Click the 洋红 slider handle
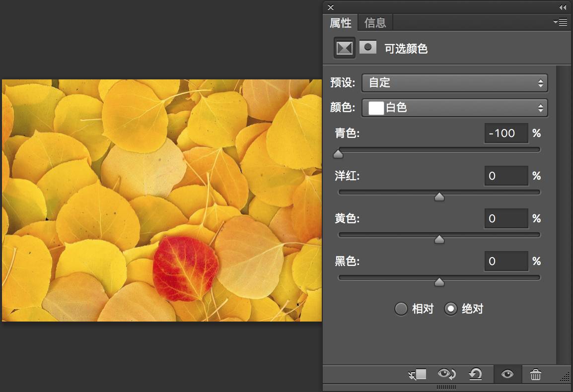Viewport: 573px width, 392px height. (x=439, y=196)
